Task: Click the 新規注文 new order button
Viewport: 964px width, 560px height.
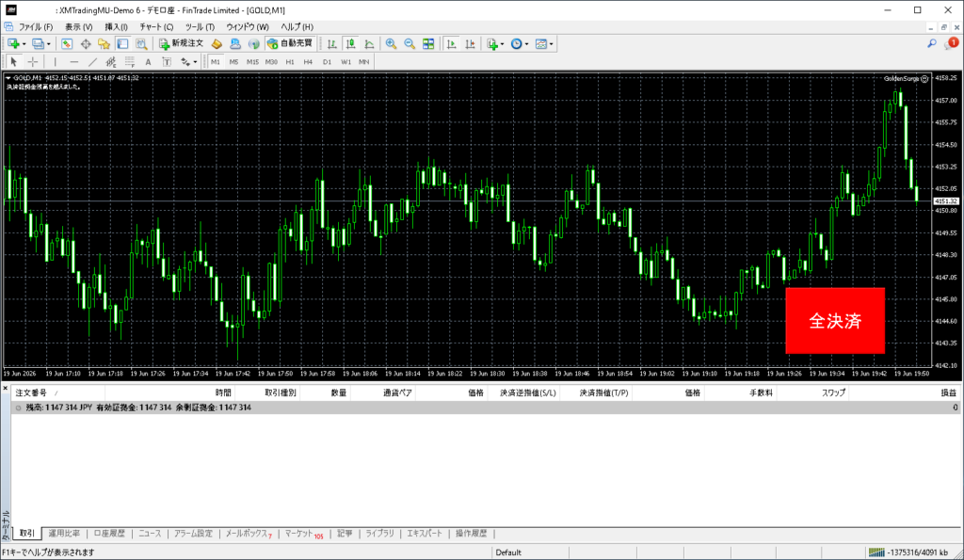Action: (182, 43)
